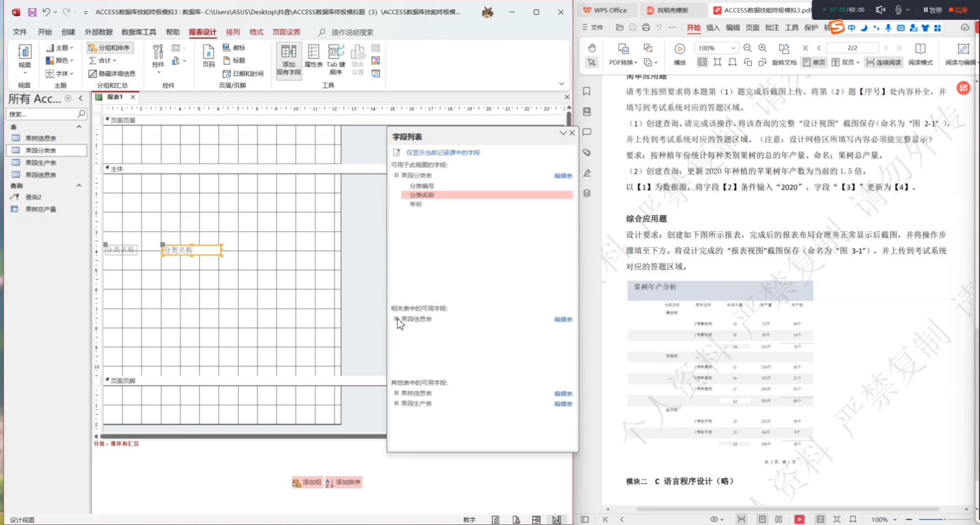Viewport: 980px width, 525px height.
Task: Enable 连续阅读 continuous reading mode
Action: tap(883, 62)
